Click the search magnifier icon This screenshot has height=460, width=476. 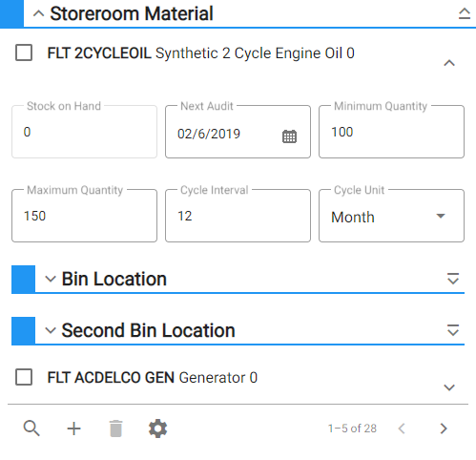[x=31, y=429]
